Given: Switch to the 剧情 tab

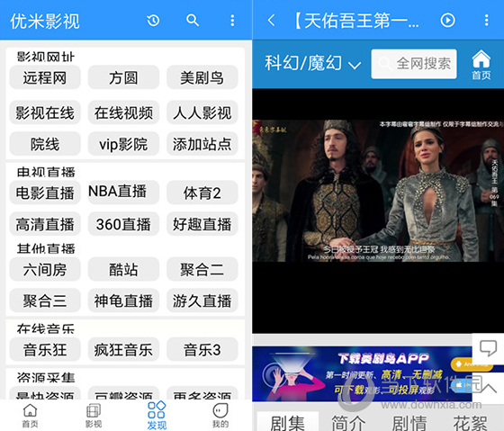Looking at the screenshot, I should pyautogui.click(x=409, y=423).
